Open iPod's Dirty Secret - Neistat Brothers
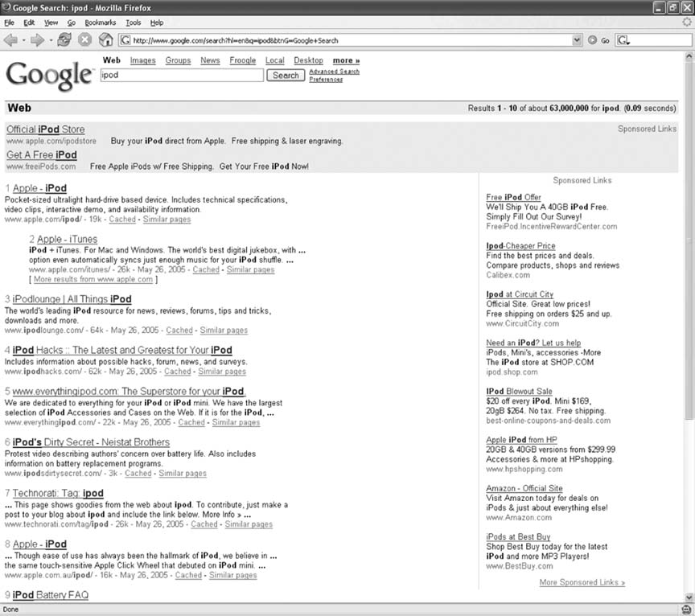Screen dimensions: 695x616 click(x=91, y=442)
